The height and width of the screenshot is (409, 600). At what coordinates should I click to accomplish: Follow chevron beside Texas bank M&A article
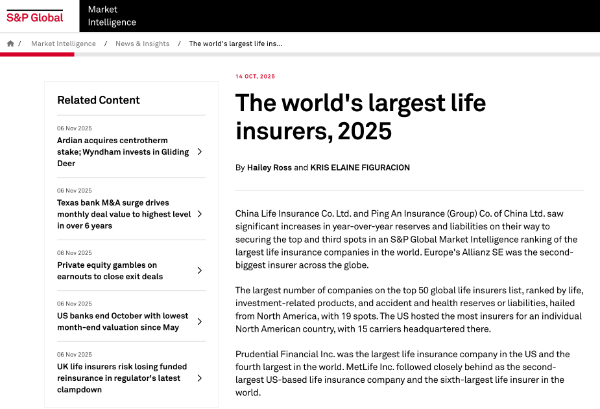tap(200, 214)
